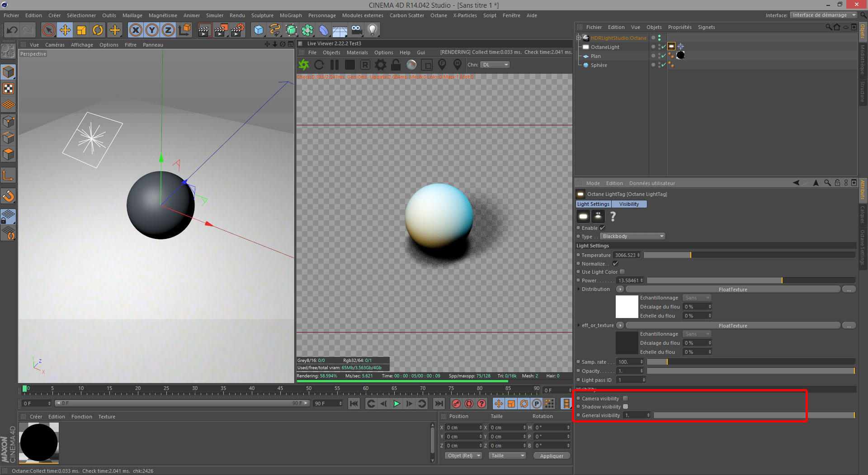Toggle the Z axis lock
Image resolution: width=868 pixels, height=475 pixels.
(168, 30)
